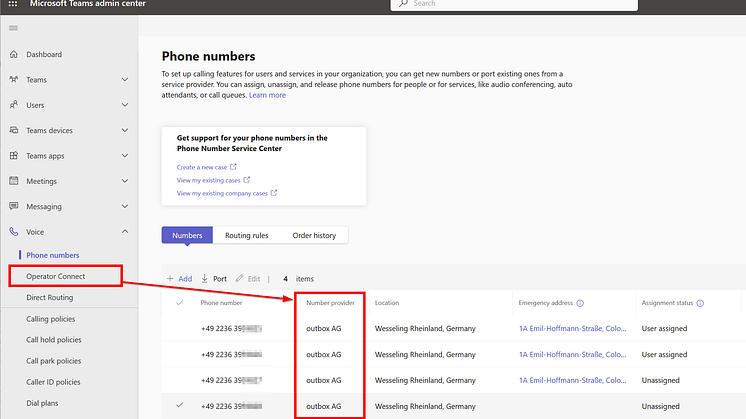
Task: Click 'User assigned' status in first row
Action: click(664, 328)
